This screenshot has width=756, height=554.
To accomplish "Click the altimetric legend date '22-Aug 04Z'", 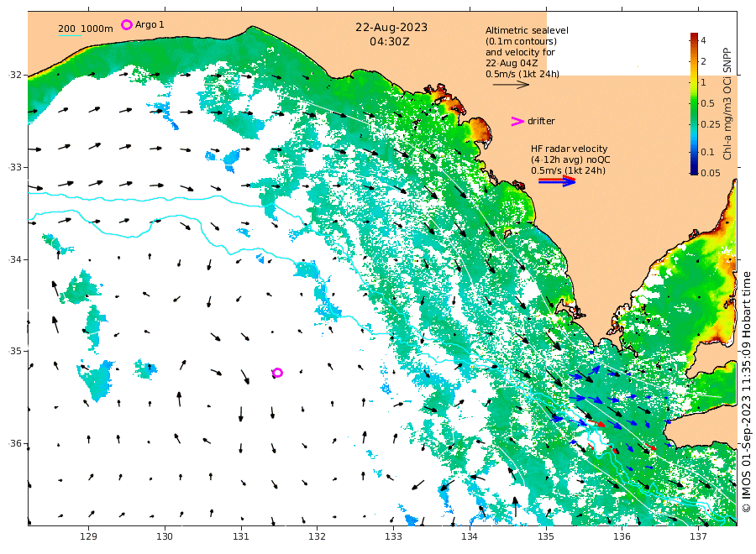I will click(512, 63).
